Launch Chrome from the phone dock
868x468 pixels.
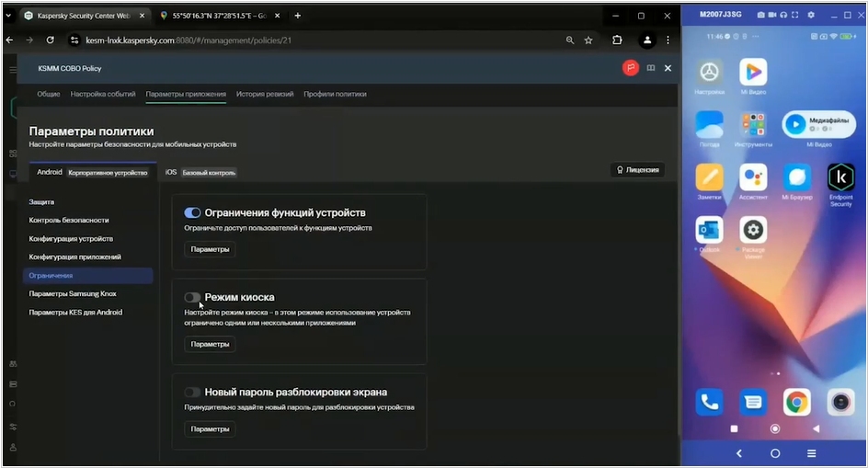tap(796, 402)
